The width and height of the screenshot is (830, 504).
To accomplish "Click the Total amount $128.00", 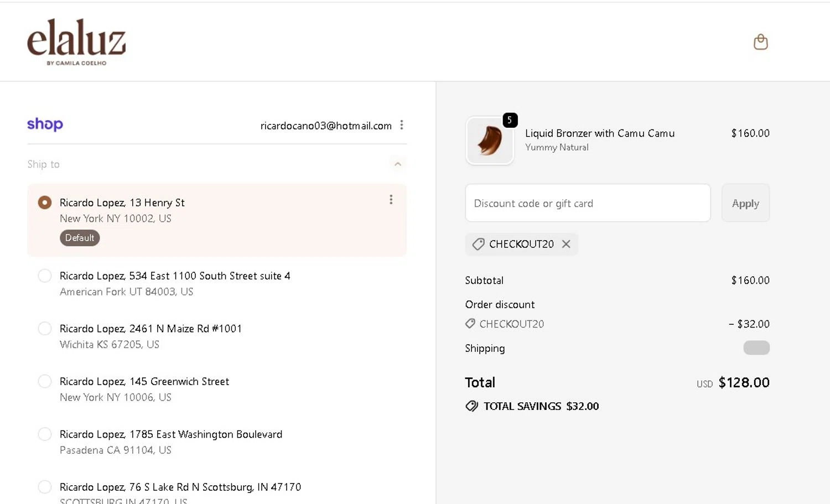I will pos(744,382).
